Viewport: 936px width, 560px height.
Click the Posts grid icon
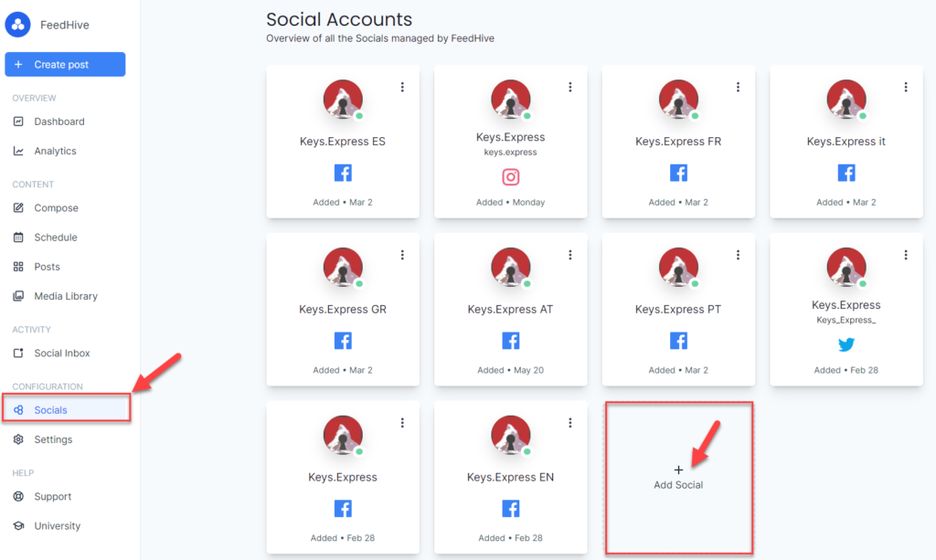point(17,267)
